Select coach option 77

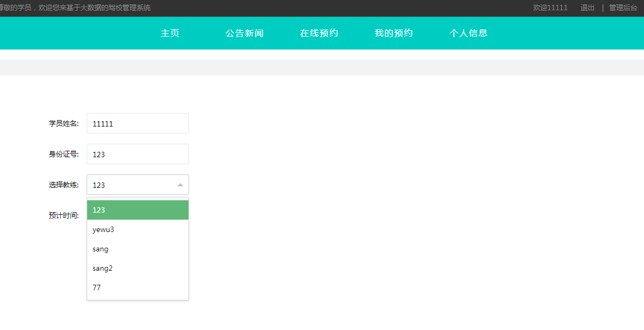138,287
